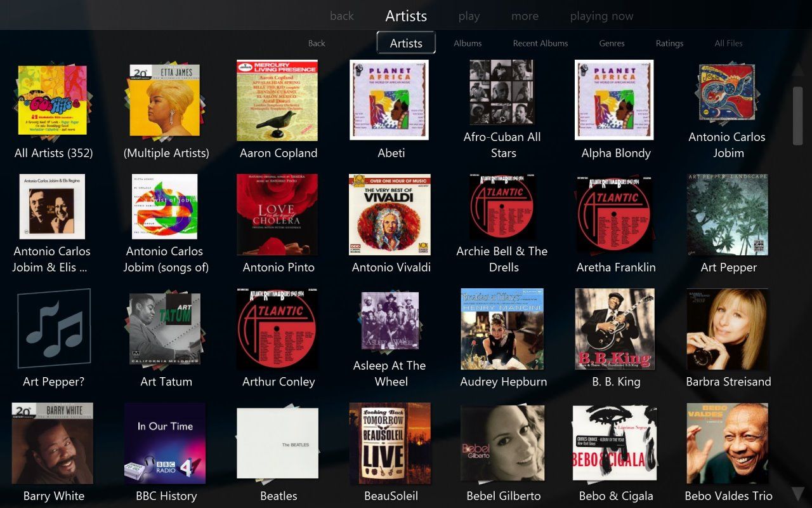Switch to the Albums tab
Image resolution: width=812 pixels, height=508 pixels.
pyautogui.click(x=468, y=43)
